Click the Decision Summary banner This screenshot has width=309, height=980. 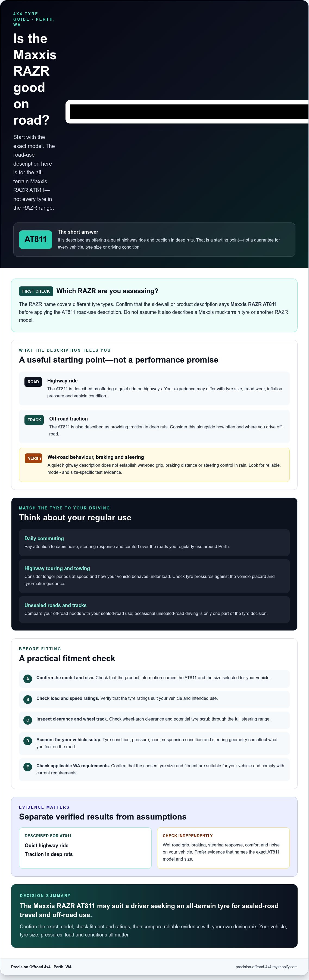[154, 916]
